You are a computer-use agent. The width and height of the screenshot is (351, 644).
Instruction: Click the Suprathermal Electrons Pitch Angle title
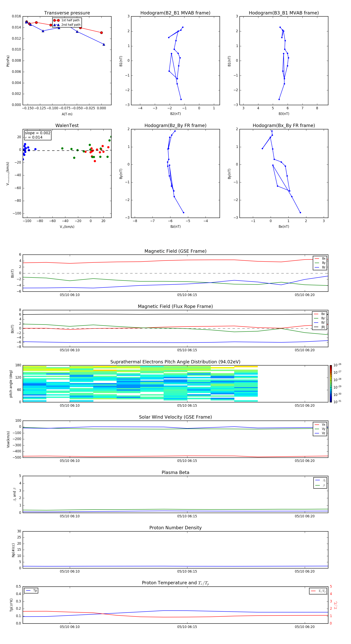point(175,362)
